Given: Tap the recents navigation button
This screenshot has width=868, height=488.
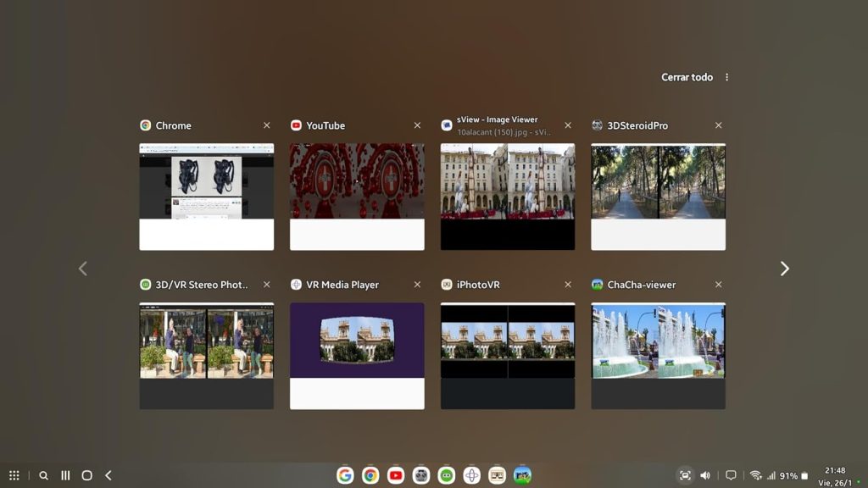Looking at the screenshot, I should tap(65, 475).
